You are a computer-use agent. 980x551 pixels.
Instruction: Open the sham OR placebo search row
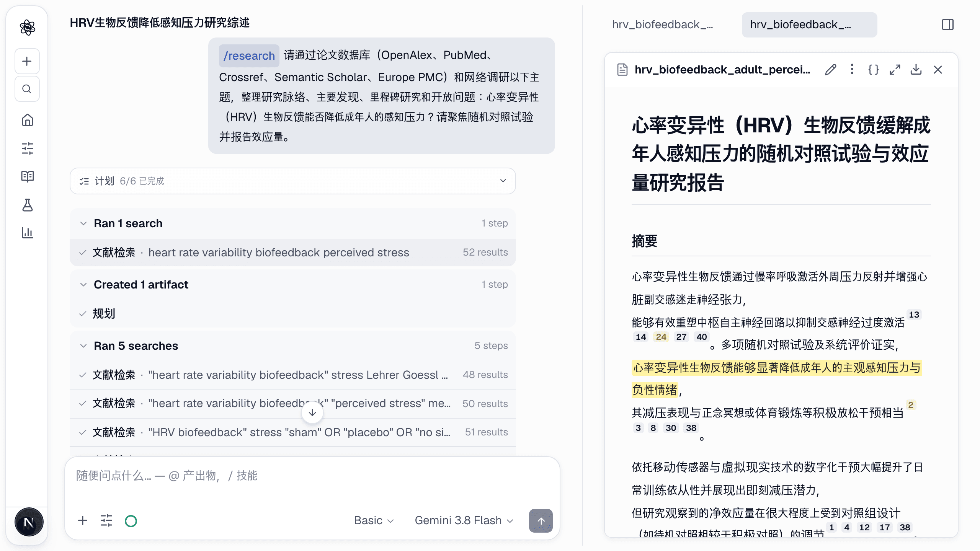click(x=293, y=432)
